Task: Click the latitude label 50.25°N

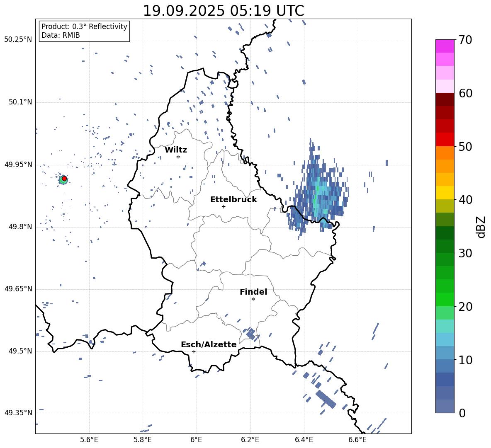Action: [18, 40]
